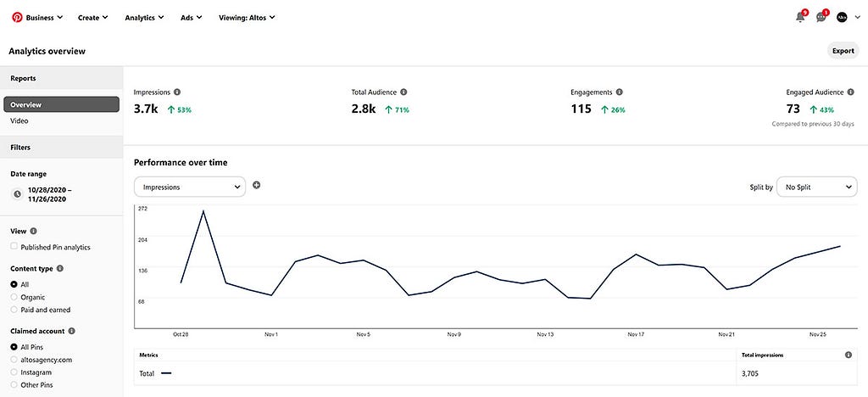Viewport: 868px width, 397px height.
Task: Expand the No Split dropdown
Action: pos(817,187)
